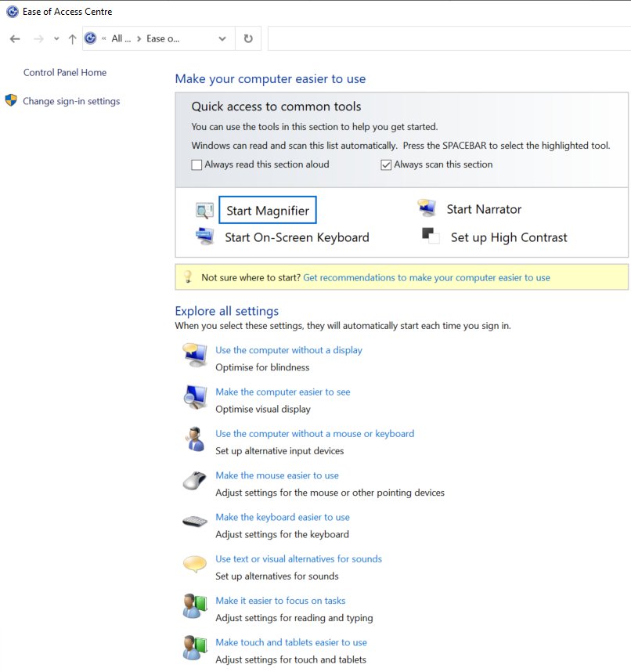Click the Ease of Access icon in the address bar
The width and height of the screenshot is (631, 672).
tap(90, 38)
